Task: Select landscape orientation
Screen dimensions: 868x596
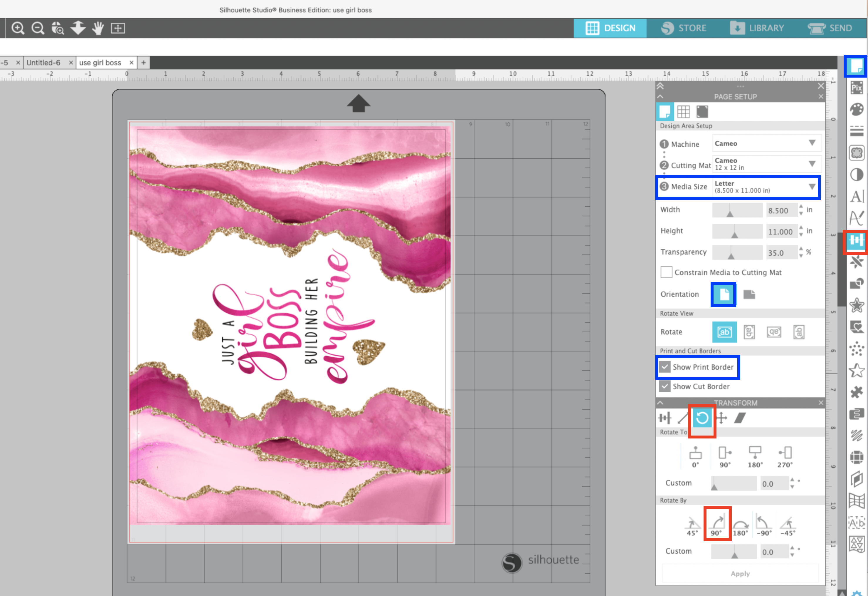Action: coord(749,294)
